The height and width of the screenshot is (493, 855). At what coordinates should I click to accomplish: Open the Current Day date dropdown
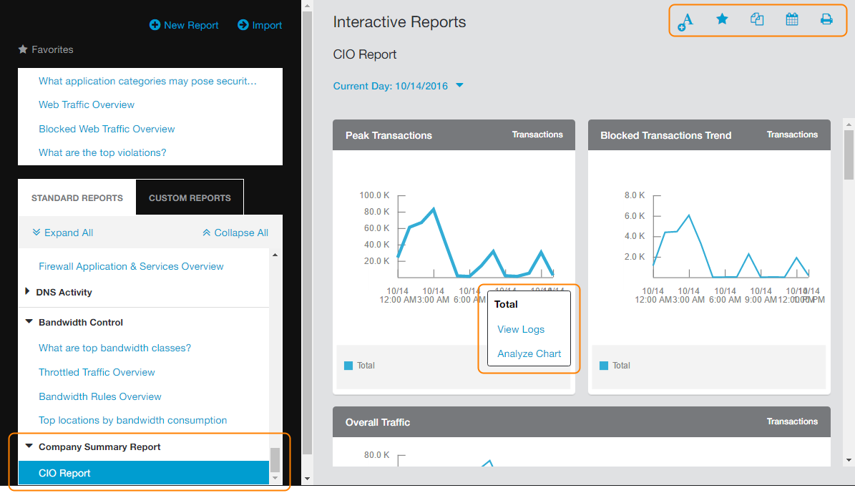(x=459, y=86)
